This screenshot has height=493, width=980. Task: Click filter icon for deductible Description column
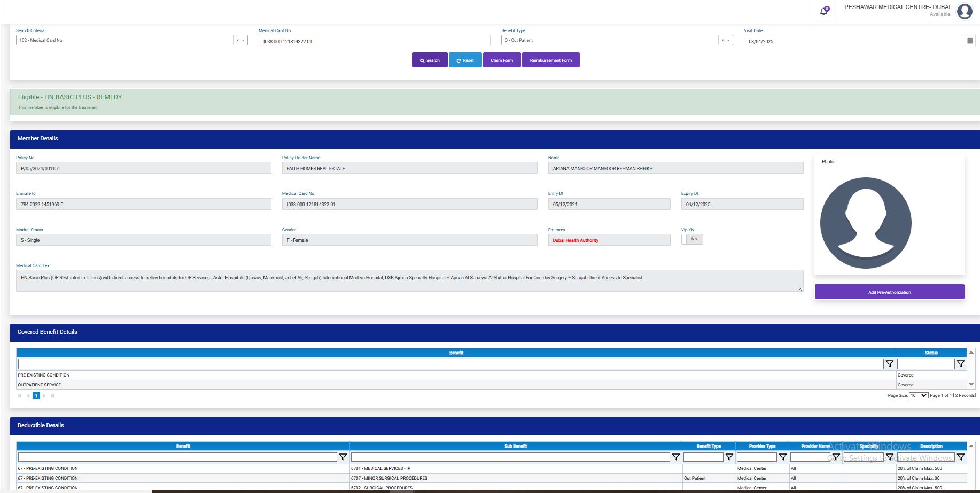pos(960,457)
